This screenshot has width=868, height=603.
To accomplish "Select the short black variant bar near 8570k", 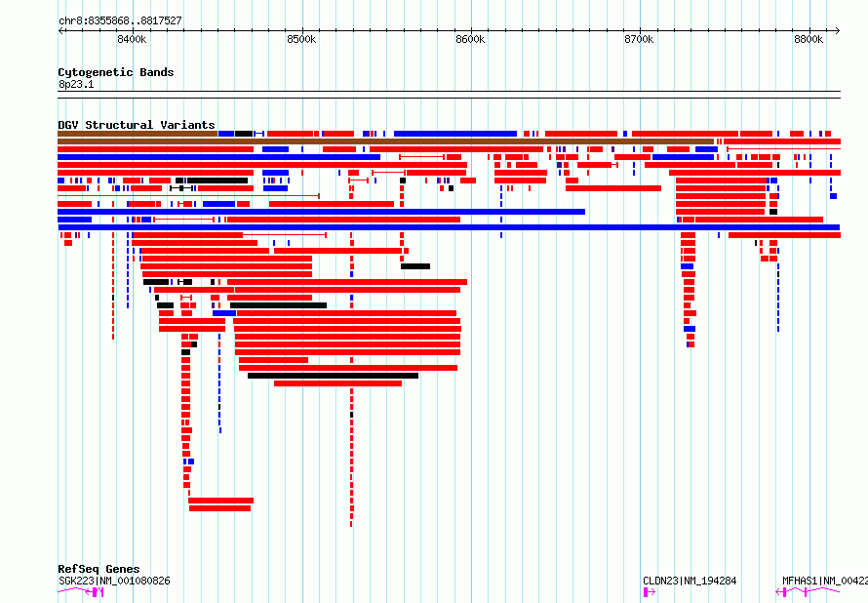I will 415,266.
